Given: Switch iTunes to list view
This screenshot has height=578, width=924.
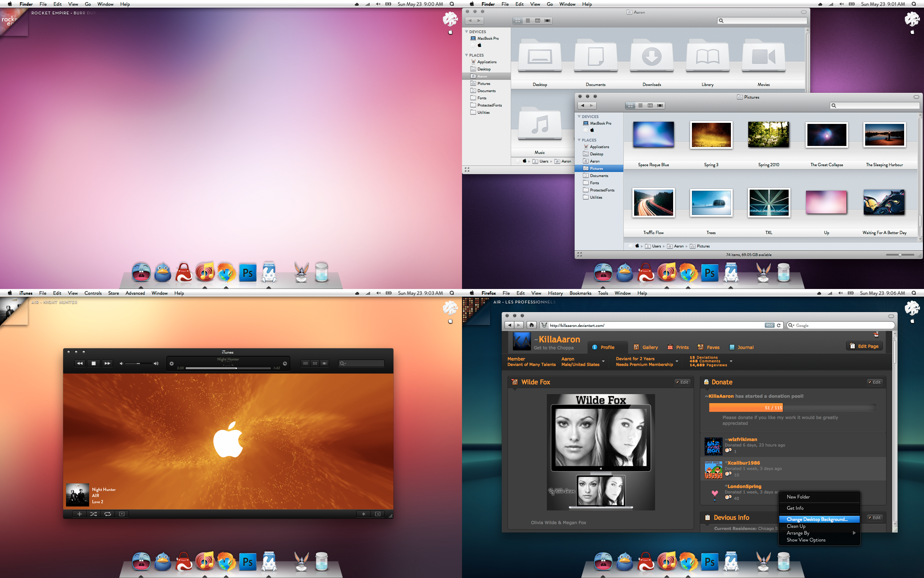Looking at the screenshot, I should point(305,363).
